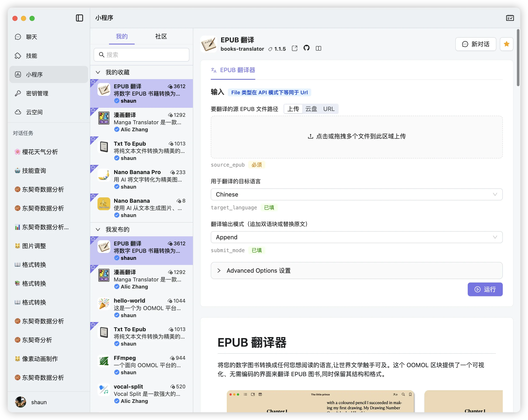
Task: Collapse the 我的收藏 section
Action: [x=98, y=72]
